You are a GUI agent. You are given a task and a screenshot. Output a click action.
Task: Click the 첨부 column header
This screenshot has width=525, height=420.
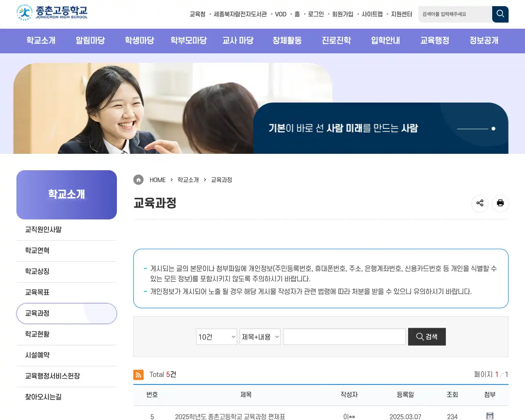click(490, 395)
